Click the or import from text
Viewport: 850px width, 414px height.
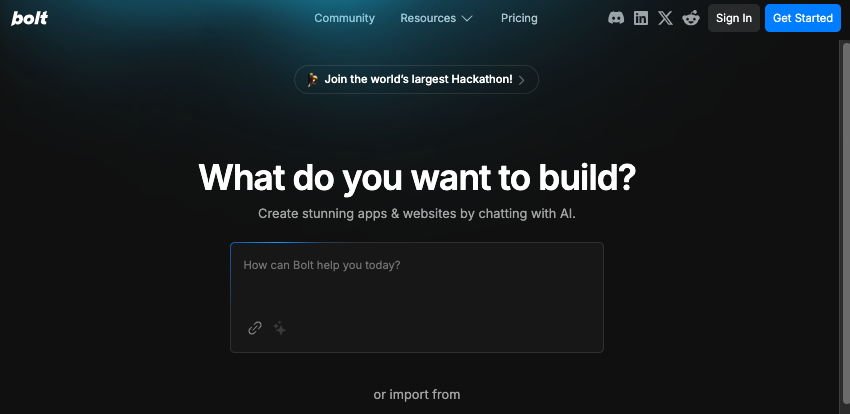click(x=416, y=394)
